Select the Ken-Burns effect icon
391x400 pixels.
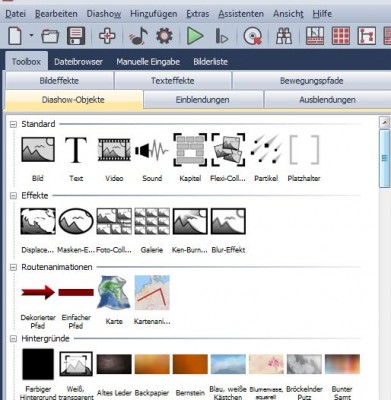click(x=190, y=221)
